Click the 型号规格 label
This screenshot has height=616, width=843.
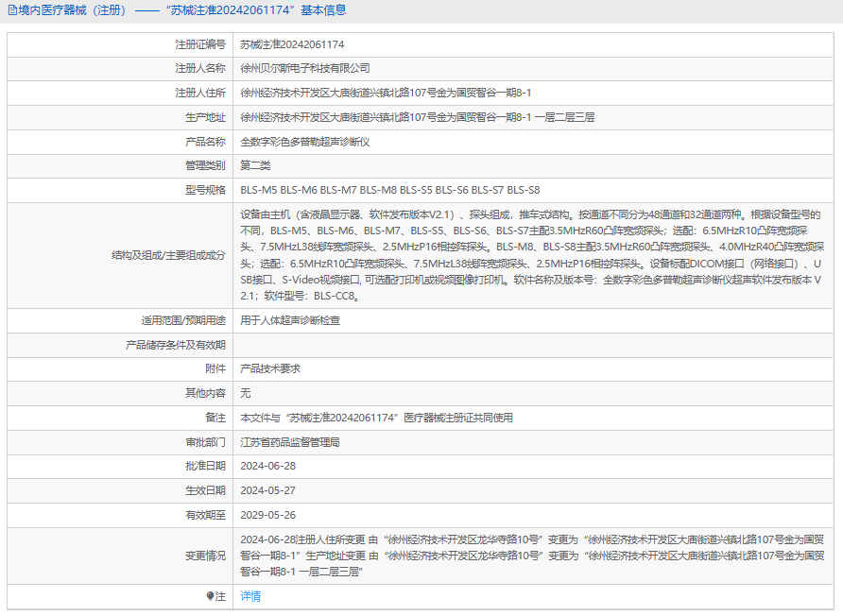pos(205,190)
